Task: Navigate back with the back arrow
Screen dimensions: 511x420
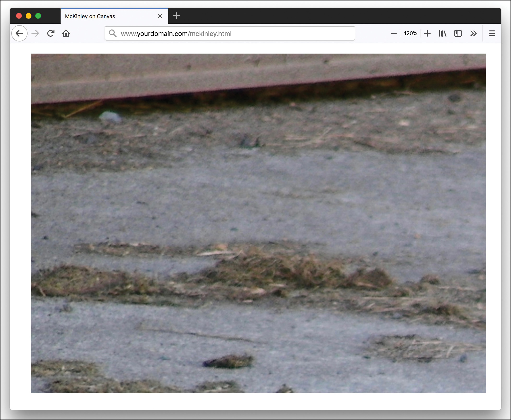Action: pos(19,33)
